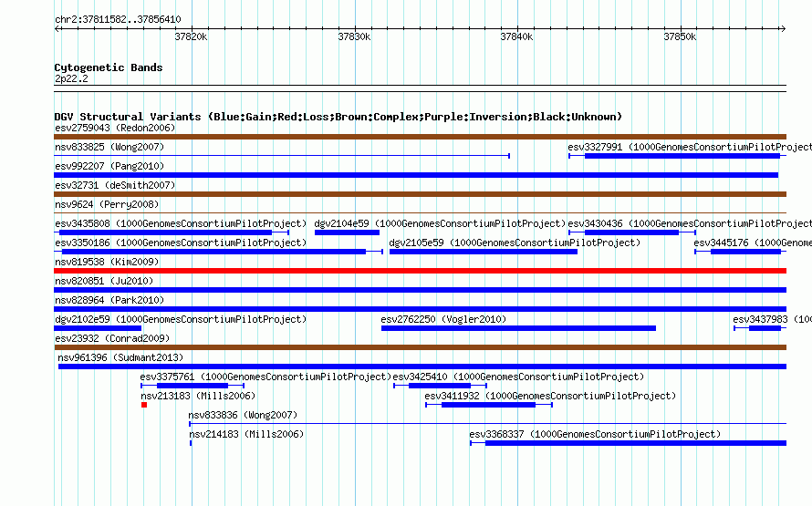
Task: Click the blue esv3411932 gain bar
Action: coord(488,405)
